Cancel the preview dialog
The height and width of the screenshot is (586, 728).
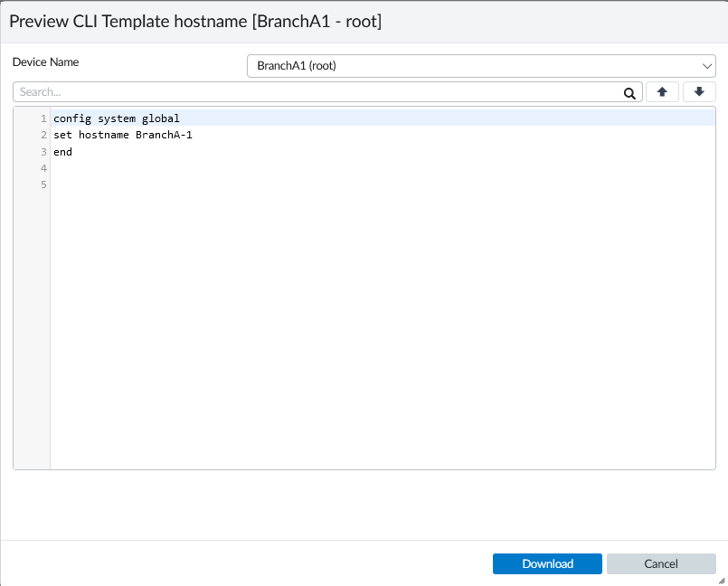pos(661,563)
